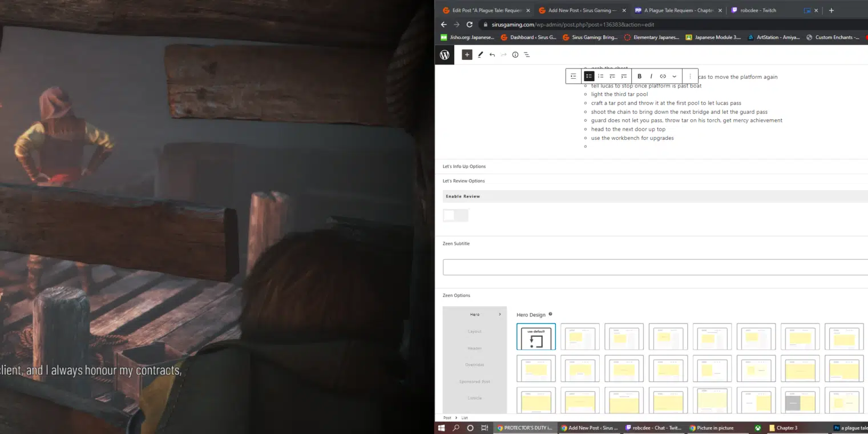
Task: Click 'use the workbench for upgrades' list item
Action: [x=632, y=138]
